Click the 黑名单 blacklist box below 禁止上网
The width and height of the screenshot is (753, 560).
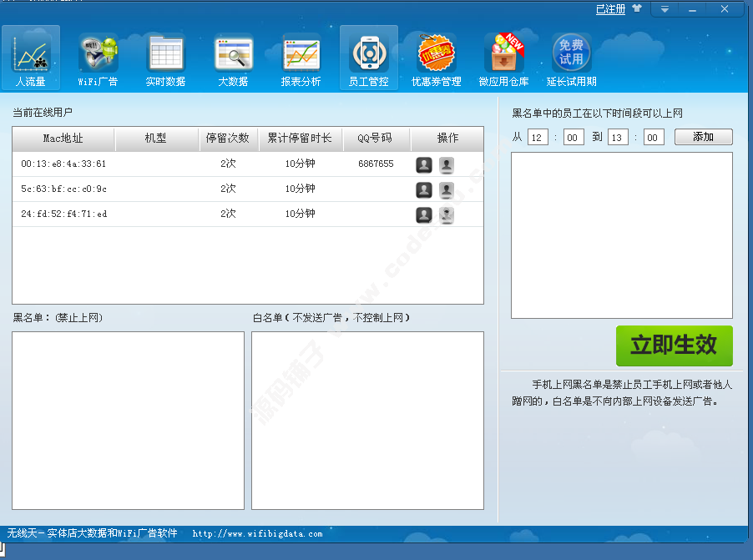129,421
